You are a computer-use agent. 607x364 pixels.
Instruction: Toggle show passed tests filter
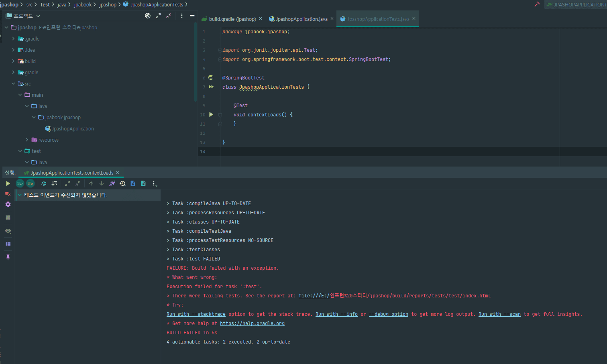pos(20,183)
